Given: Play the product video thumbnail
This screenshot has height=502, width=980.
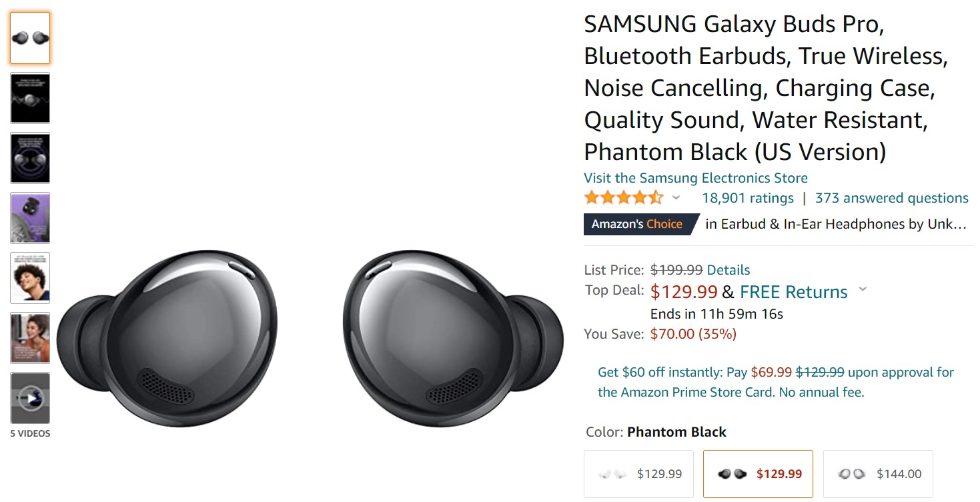Looking at the screenshot, I should (x=30, y=398).
